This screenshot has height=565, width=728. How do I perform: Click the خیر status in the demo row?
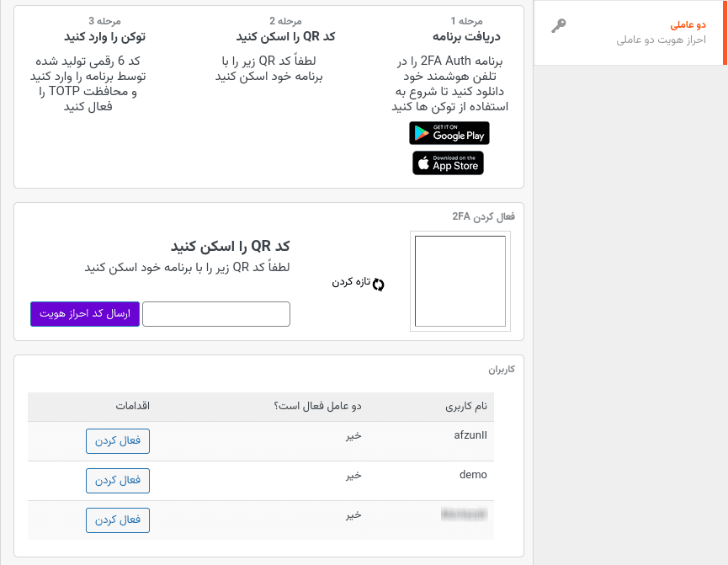[353, 476]
